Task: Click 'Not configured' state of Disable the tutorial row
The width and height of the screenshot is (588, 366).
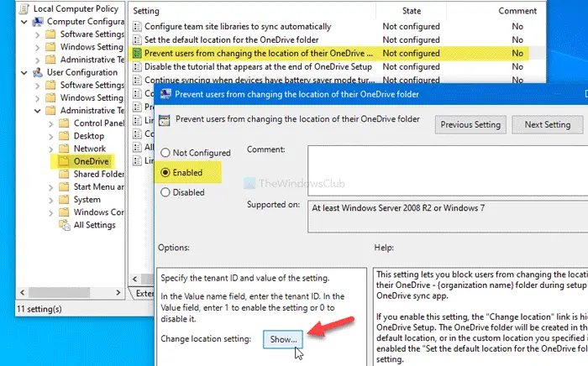Action: tap(411, 66)
